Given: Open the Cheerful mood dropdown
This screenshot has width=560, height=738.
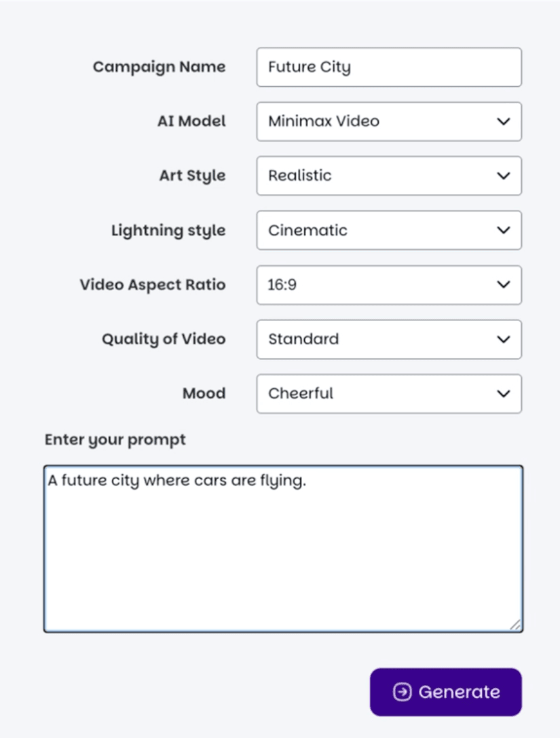Looking at the screenshot, I should [389, 394].
